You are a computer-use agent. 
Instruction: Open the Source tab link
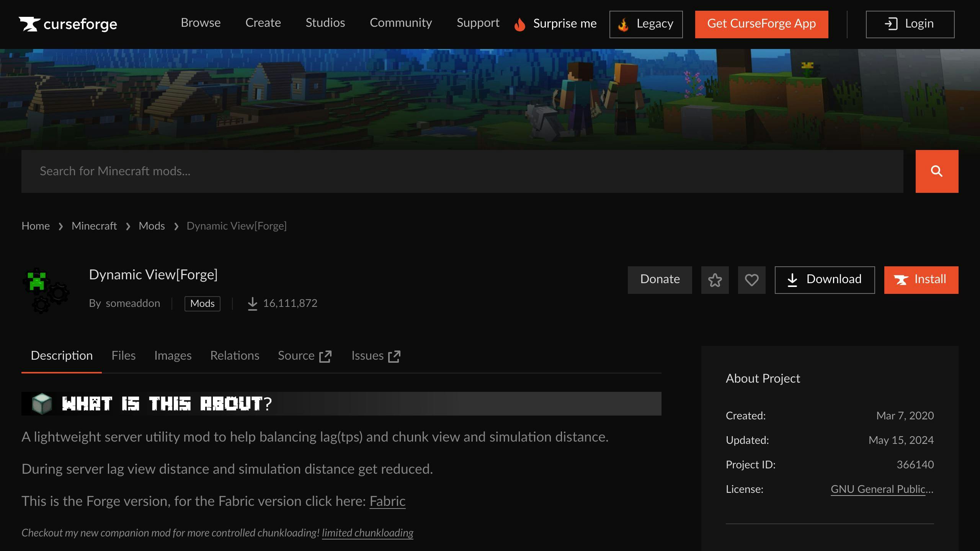click(x=305, y=356)
